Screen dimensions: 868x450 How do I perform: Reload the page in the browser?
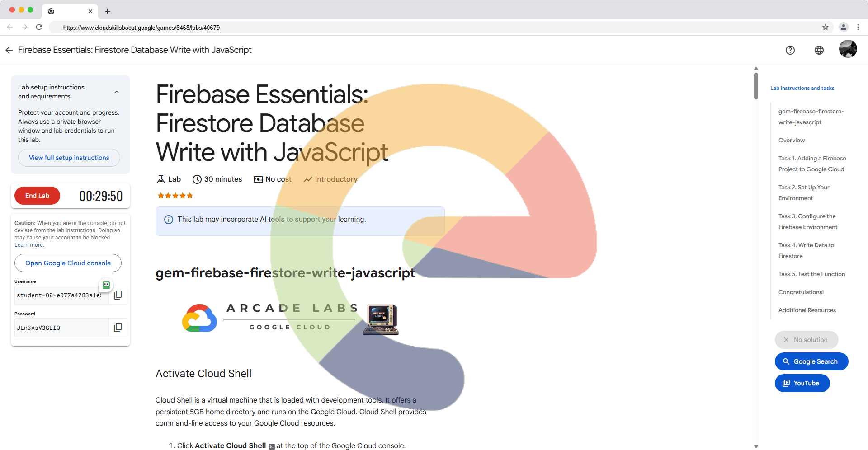point(39,28)
